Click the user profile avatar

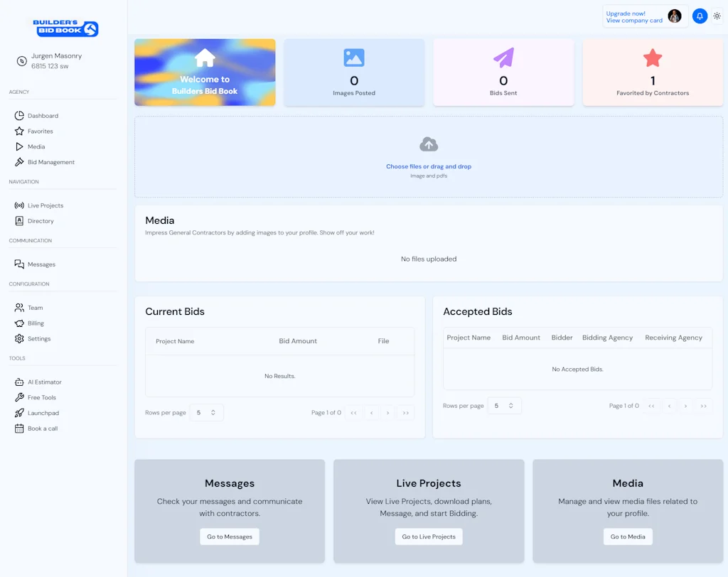(x=675, y=16)
